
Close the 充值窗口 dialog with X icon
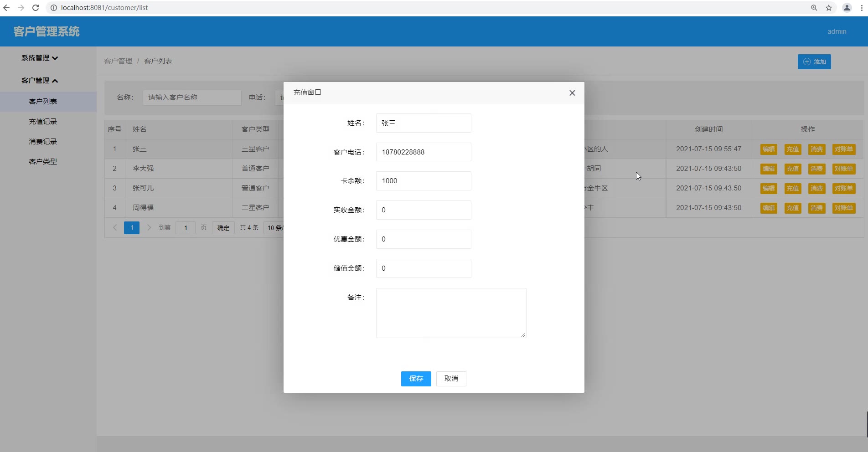pos(572,93)
